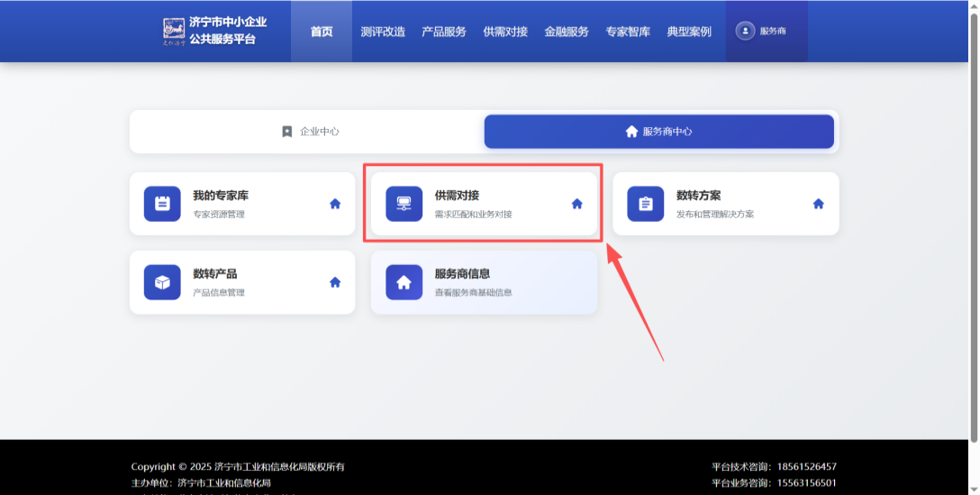Click the user avatar icon in header
The width and height of the screenshot is (980, 495).
coord(745,31)
